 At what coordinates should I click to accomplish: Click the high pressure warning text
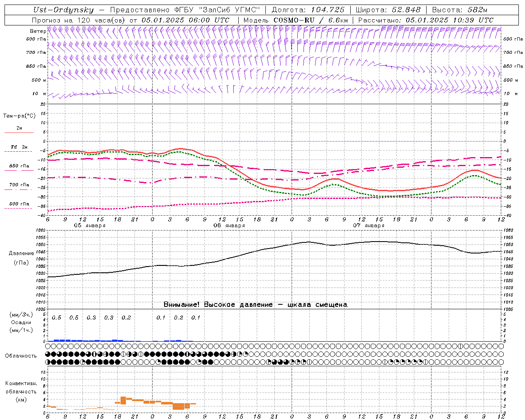(255, 304)
